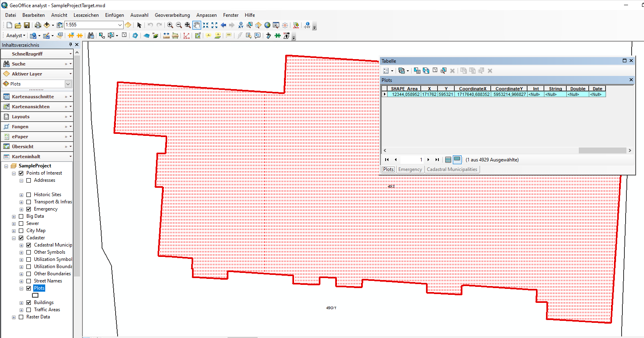644x338 pixels.
Task: Select the Pan hand tool
Action: pyautogui.click(x=196, y=25)
